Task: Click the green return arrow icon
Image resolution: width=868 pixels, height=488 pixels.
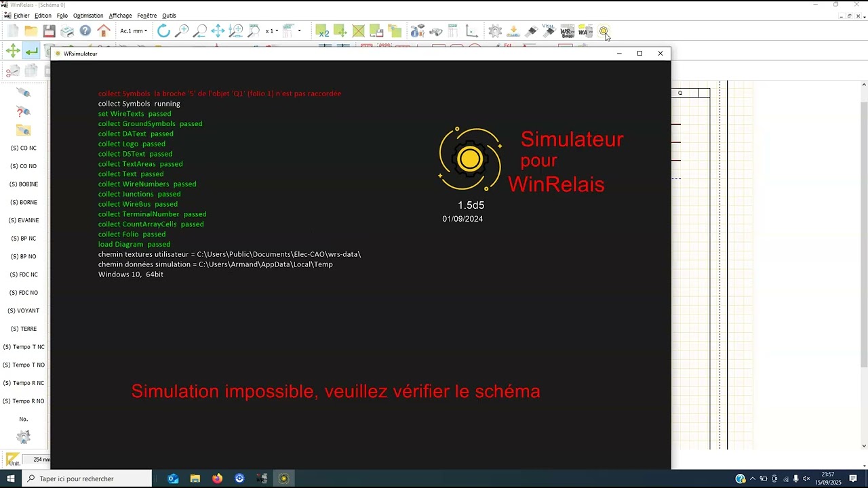Action: pyautogui.click(x=31, y=51)
